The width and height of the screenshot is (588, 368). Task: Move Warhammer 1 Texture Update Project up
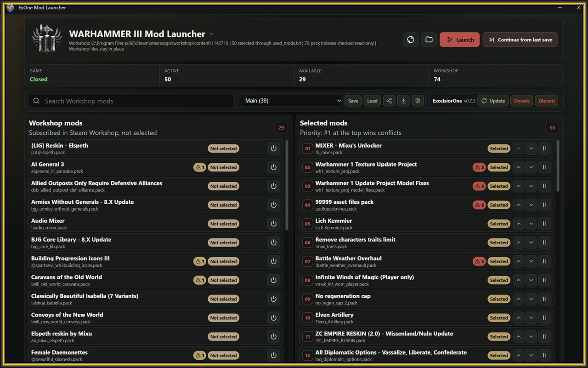point(519,167)
